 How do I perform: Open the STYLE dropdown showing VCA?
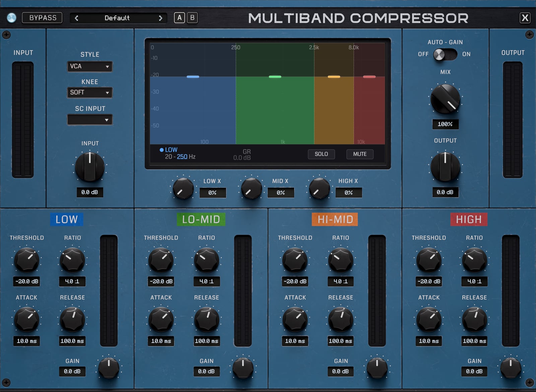pos(90,66)
